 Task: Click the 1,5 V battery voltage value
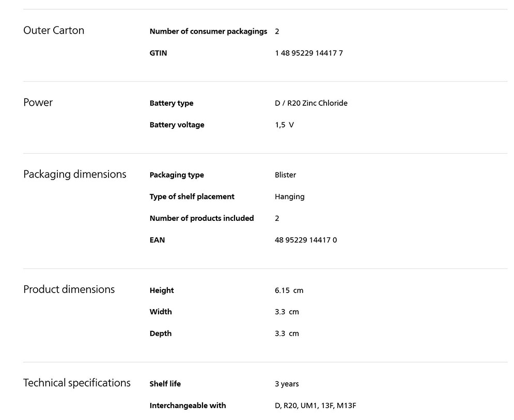point(284,125)
